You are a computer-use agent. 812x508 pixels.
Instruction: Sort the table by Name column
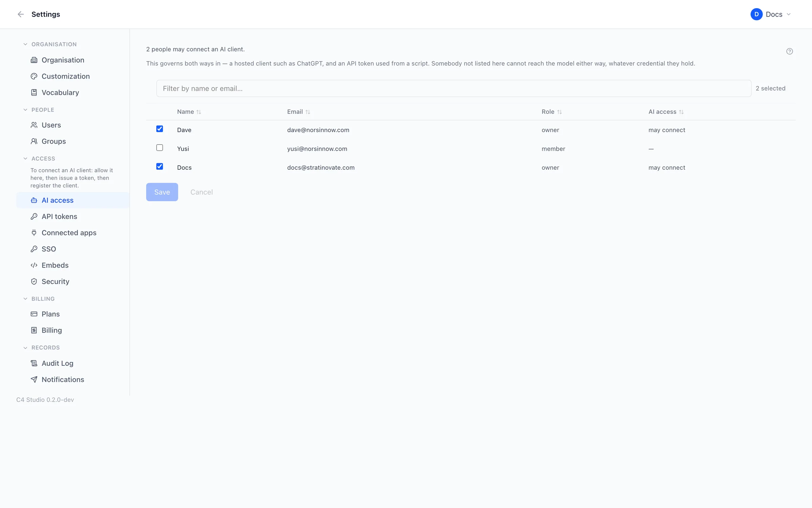pyautogui.click(x=189, y=112)
